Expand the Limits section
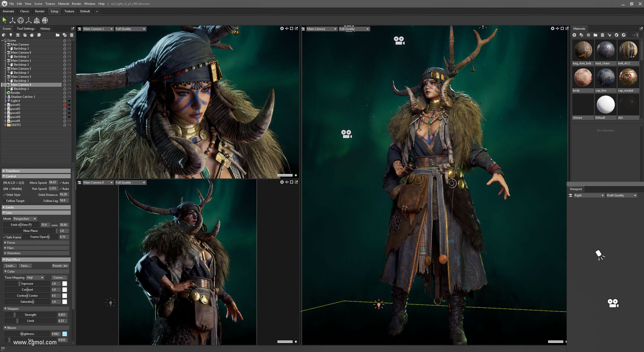This screenshot has height=352, width=644. click(x=36, y=208)
